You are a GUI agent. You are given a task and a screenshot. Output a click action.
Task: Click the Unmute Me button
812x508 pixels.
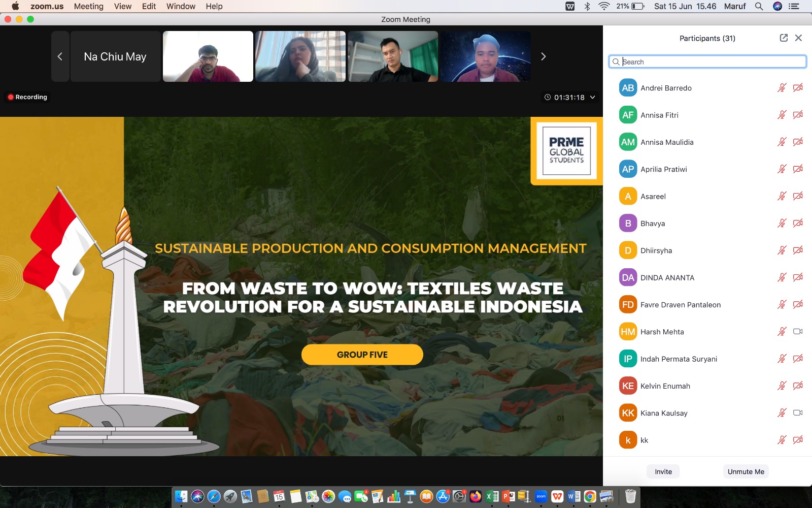tap(746, 471)
